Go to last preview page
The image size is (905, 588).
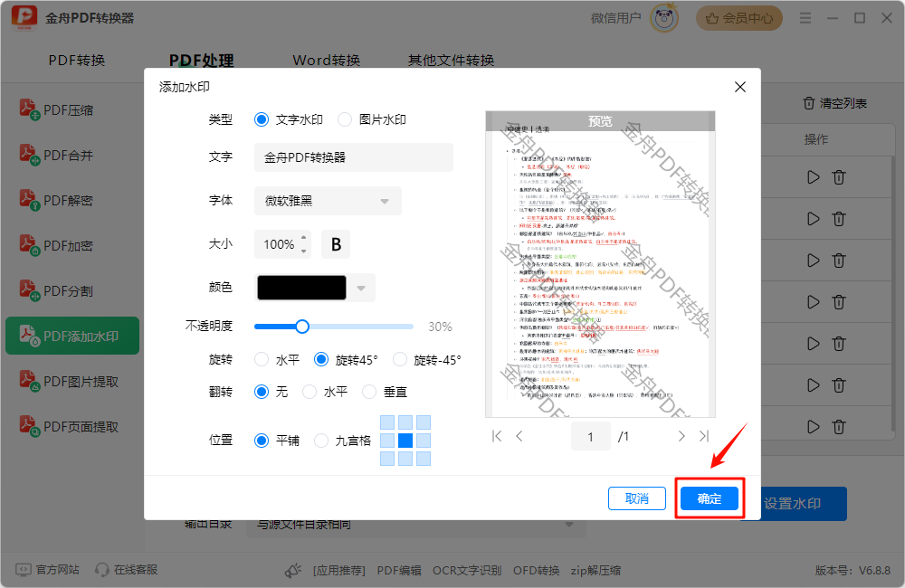704,436
